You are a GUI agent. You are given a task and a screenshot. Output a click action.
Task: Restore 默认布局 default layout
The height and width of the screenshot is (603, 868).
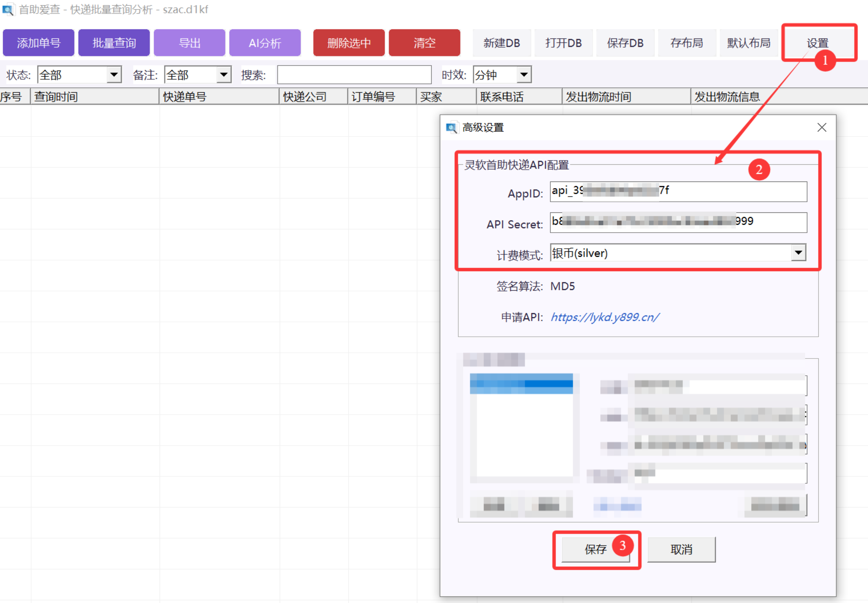click(x=749, y=43)
